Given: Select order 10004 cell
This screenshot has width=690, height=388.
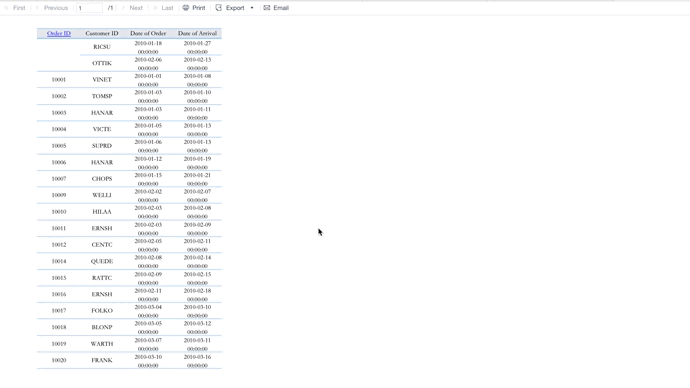Looking at the screenshot, I should pos(59,129).
